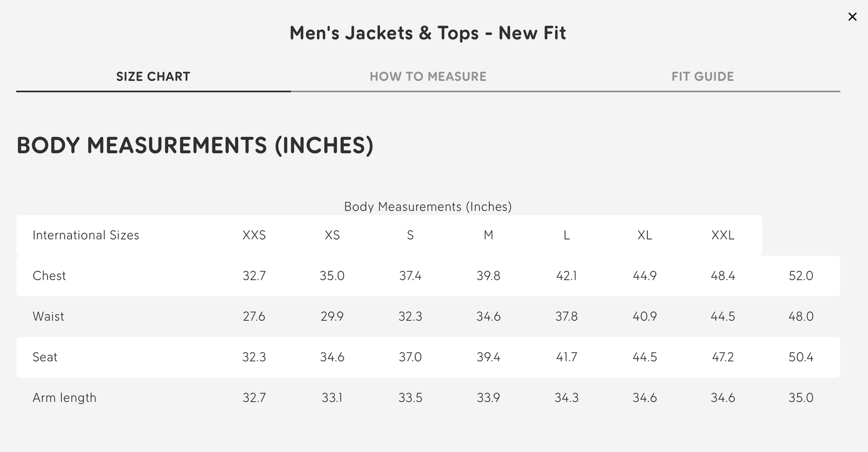Click the Men's Jackets & Tops title

[428, 33]
